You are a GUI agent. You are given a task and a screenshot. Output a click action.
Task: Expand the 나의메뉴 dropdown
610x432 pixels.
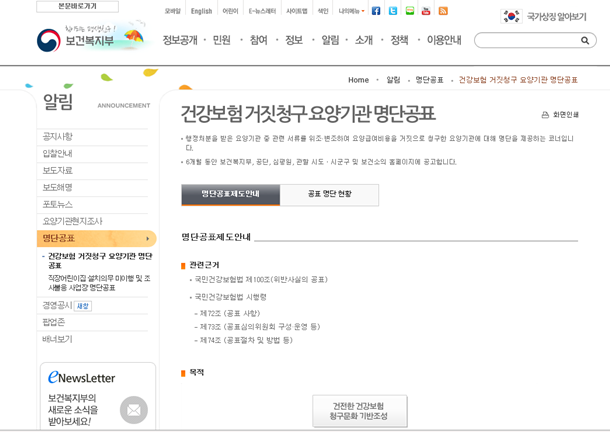tap(350, 11)
